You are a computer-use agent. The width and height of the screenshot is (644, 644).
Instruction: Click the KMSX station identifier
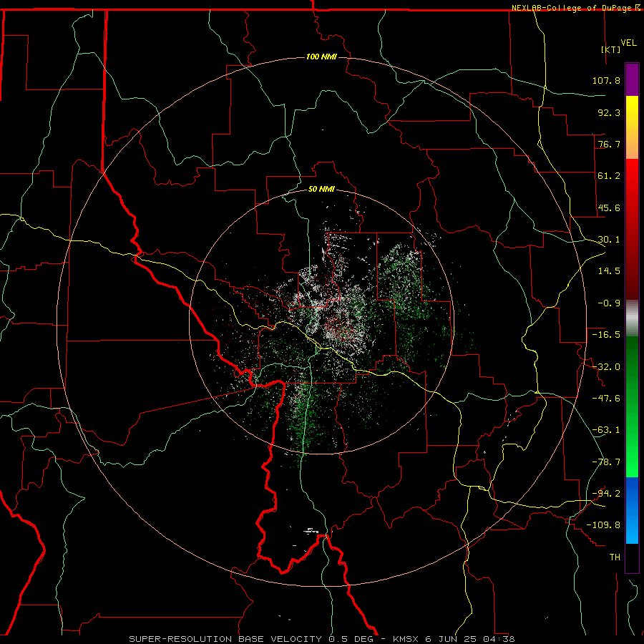click(x=406, y=639)
